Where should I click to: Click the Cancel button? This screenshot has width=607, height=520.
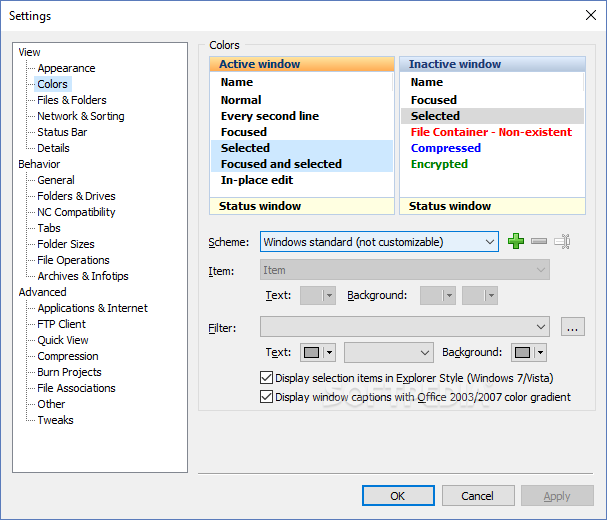click(478, 496)
